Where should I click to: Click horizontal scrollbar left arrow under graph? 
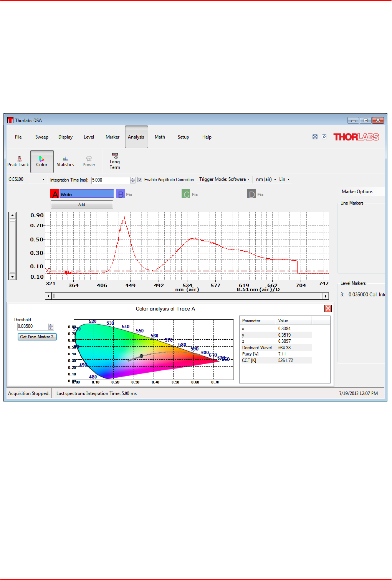(x=48, y=296)
